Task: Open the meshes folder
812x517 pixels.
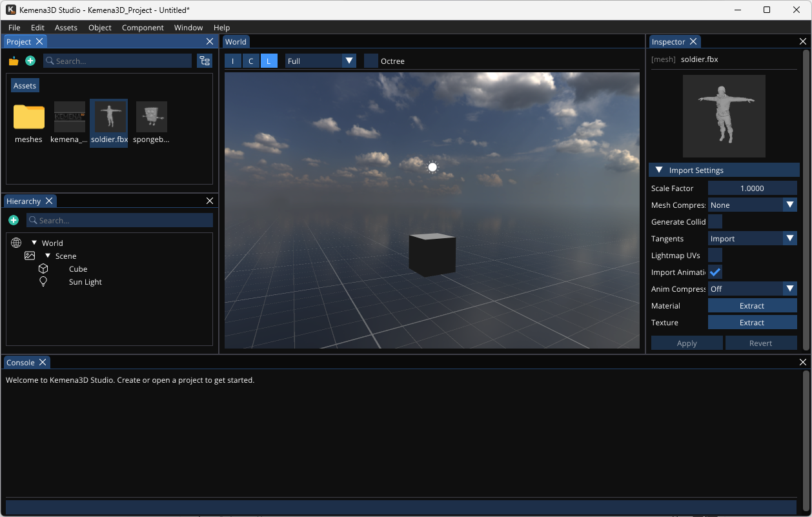Action: pyautogui.click(x=29, y=117)
